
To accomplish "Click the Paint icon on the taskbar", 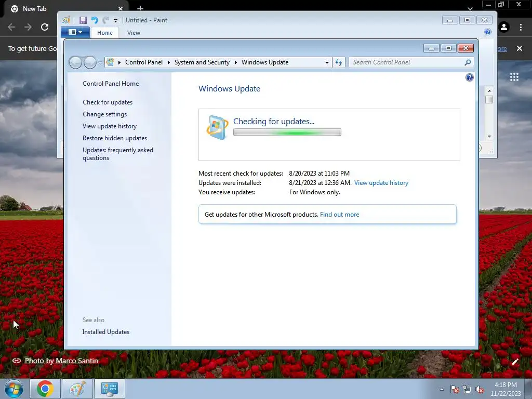I will (x=77, y=389).
